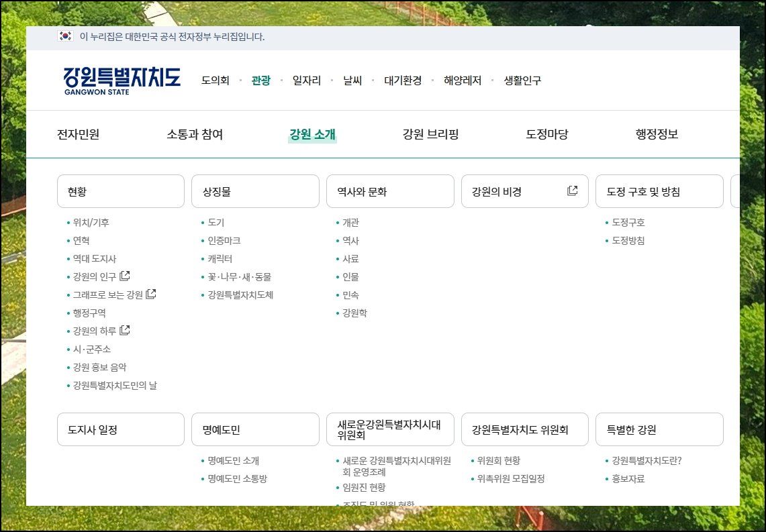Select the 행정정보 main menu
This screenshot has width=766, height=532.
click(x=657, y=134)
